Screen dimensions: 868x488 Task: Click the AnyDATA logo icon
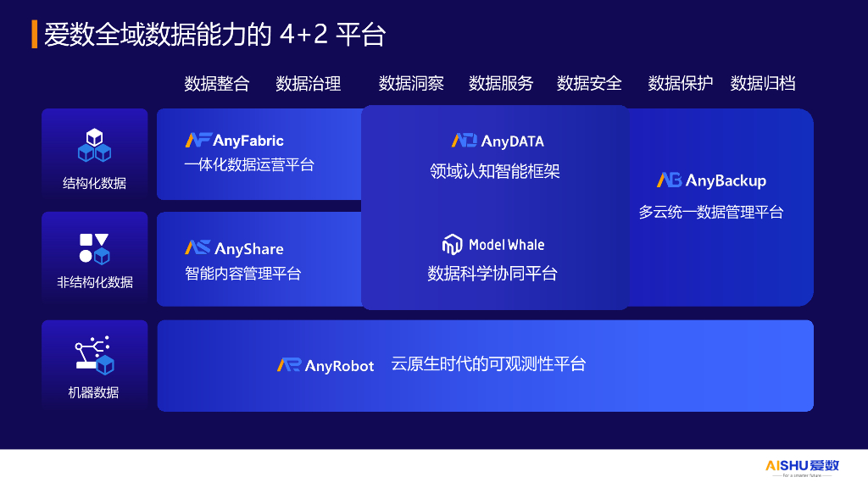tap(464, 141)
